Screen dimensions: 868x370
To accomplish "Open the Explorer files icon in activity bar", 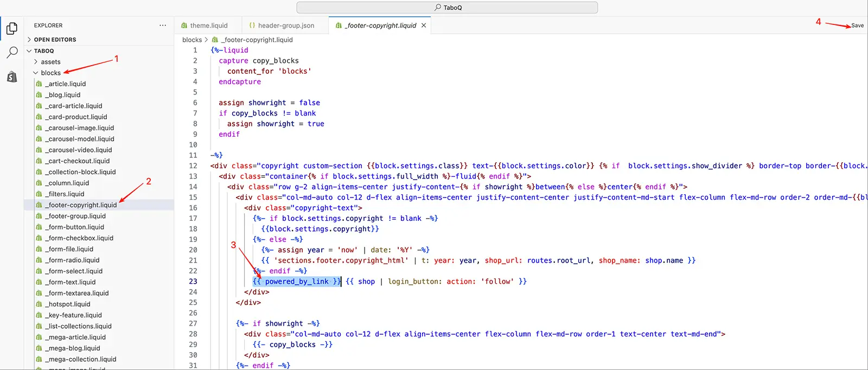I will coord(12,28).
